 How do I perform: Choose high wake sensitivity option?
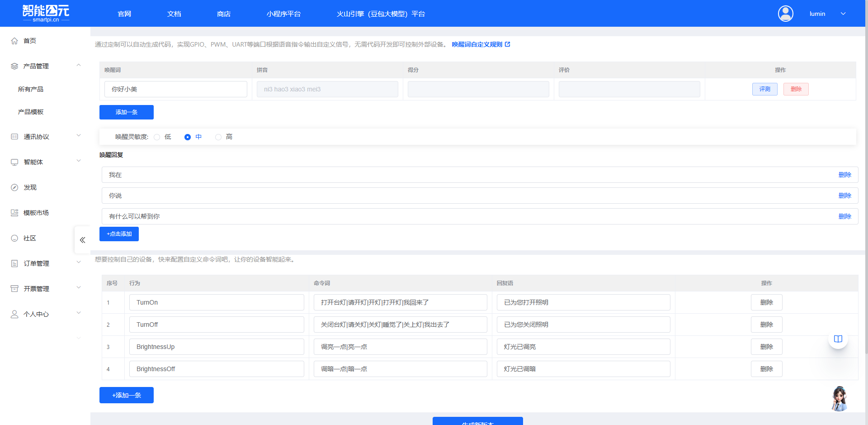coord(218,137)
